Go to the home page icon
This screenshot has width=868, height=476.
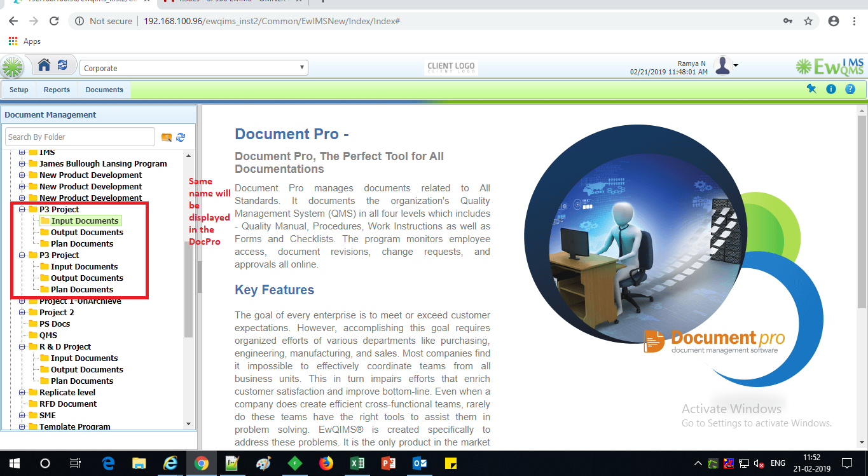[44, 65]
